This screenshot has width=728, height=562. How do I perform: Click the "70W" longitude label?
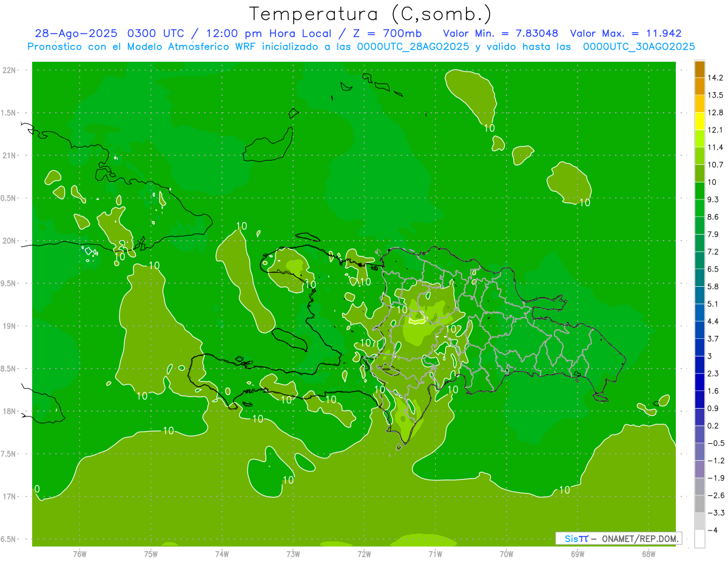[507, 554]
